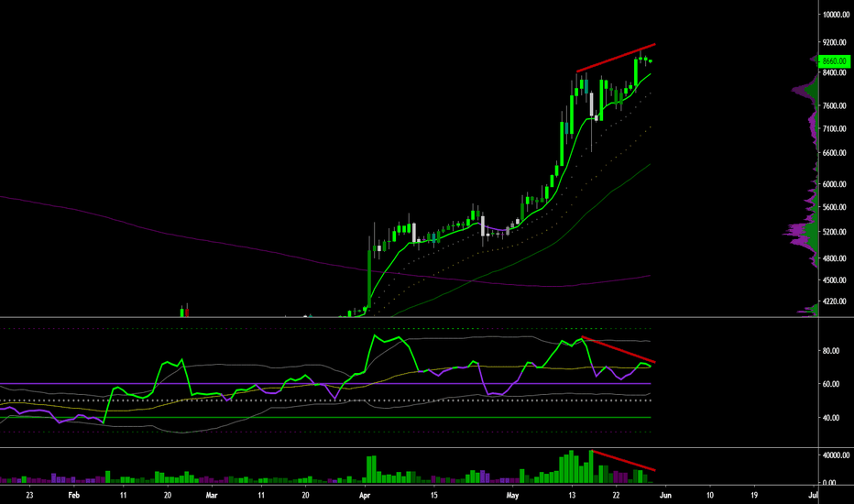Click the 4500.00 price axis label
The width and height of the screenshot is (854, 504).
click(835, 280)
